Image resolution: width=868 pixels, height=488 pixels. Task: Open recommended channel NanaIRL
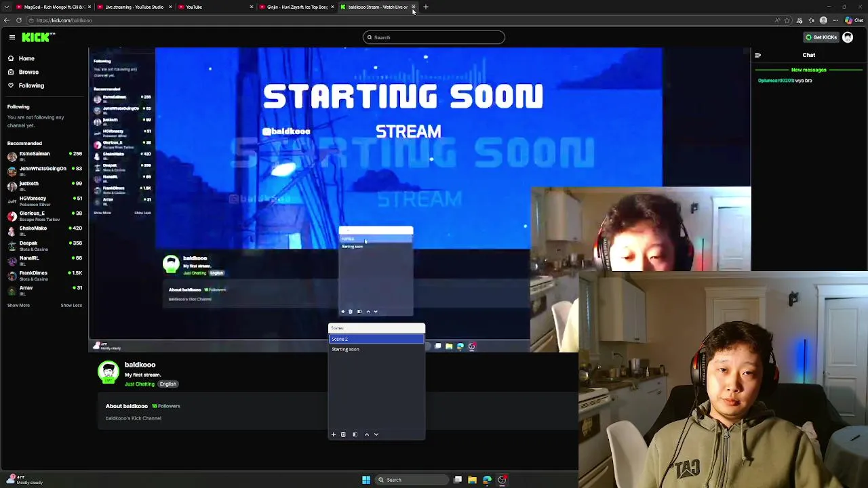(44, 260)
